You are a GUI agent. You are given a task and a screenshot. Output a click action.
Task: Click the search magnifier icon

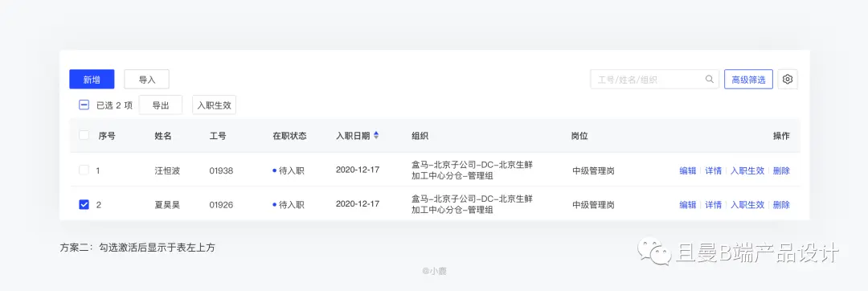coord(709,79)
